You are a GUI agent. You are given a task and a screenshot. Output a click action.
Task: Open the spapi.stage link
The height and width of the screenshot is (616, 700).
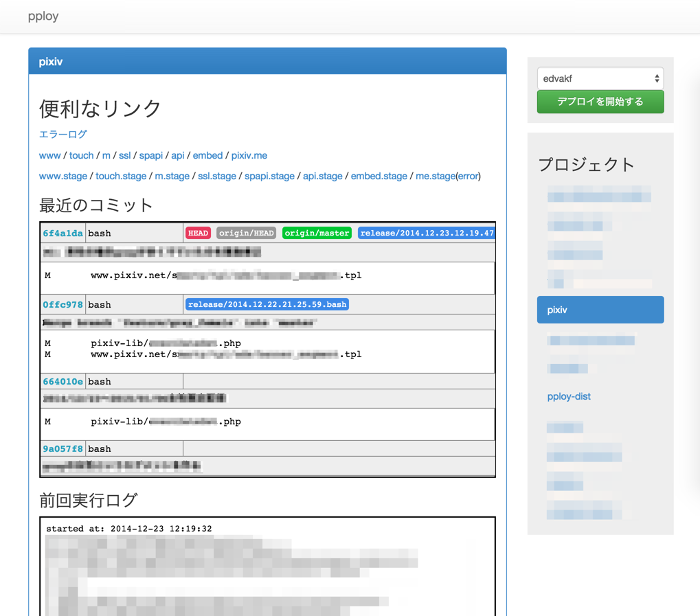point(270,176)
